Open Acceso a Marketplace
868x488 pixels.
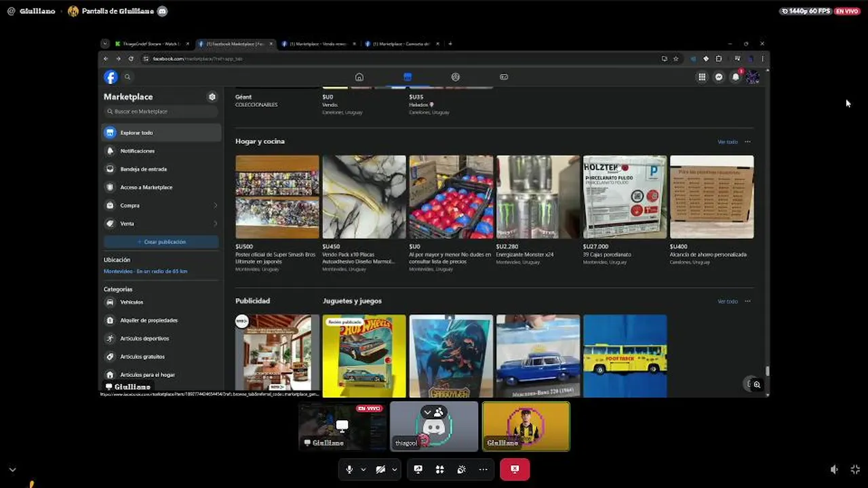161,187
